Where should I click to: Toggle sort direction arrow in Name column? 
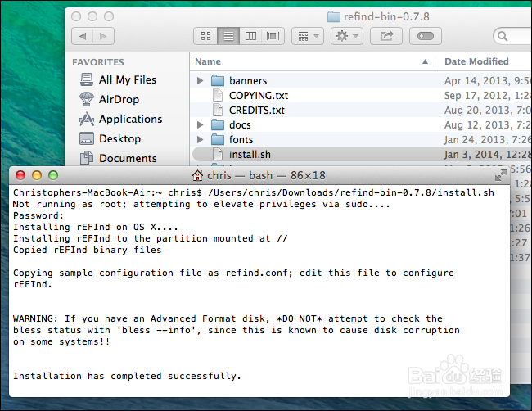(425, 61)
